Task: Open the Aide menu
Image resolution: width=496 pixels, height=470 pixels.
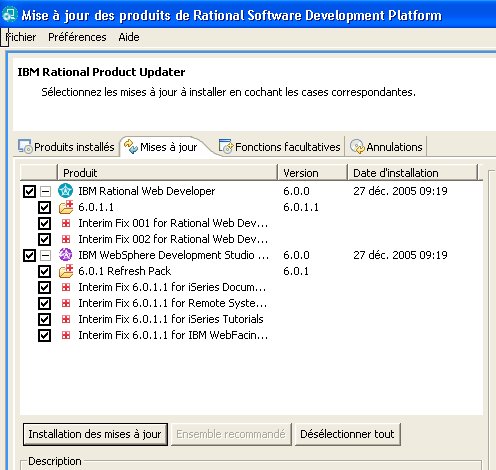Action: [129, 37]
